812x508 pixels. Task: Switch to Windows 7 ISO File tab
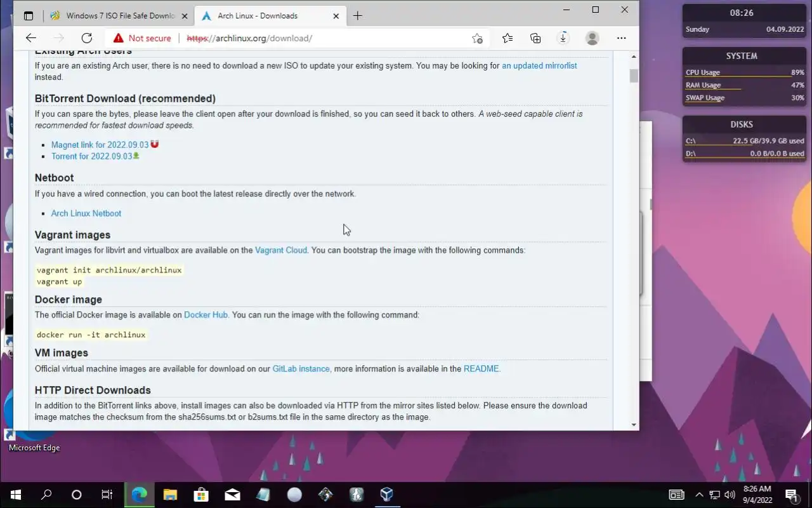click(119, 16)
